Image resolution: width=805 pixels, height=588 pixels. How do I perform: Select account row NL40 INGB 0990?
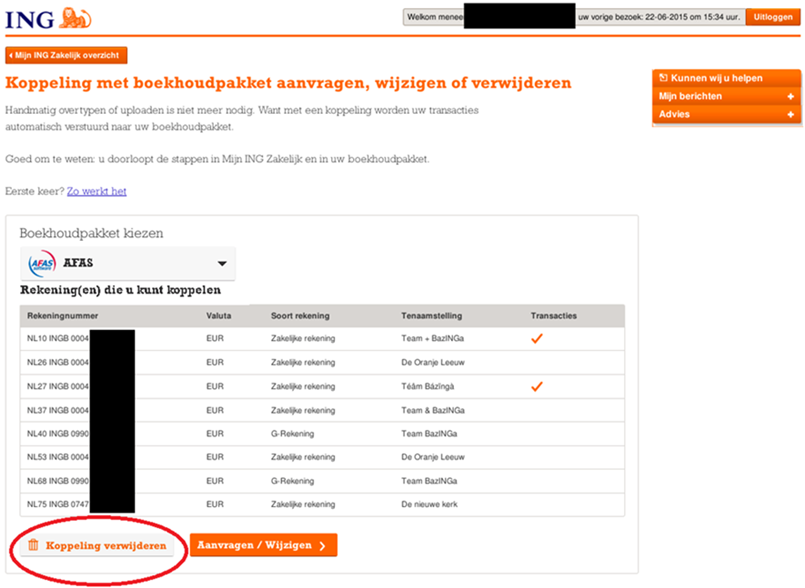[x=322, y=434]
